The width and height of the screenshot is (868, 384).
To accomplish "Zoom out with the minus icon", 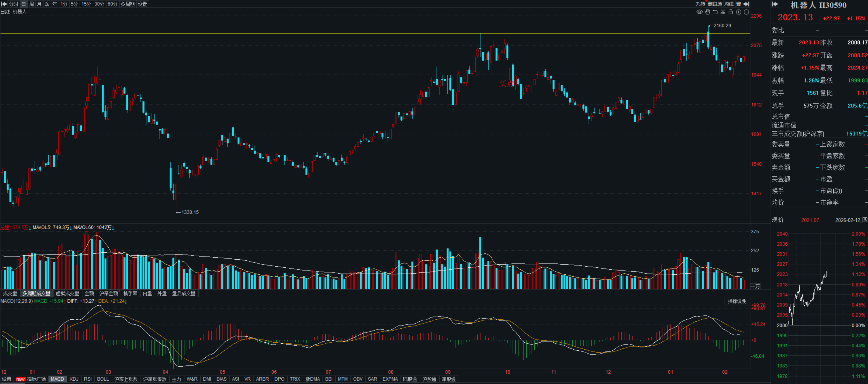I will [746, 12].
